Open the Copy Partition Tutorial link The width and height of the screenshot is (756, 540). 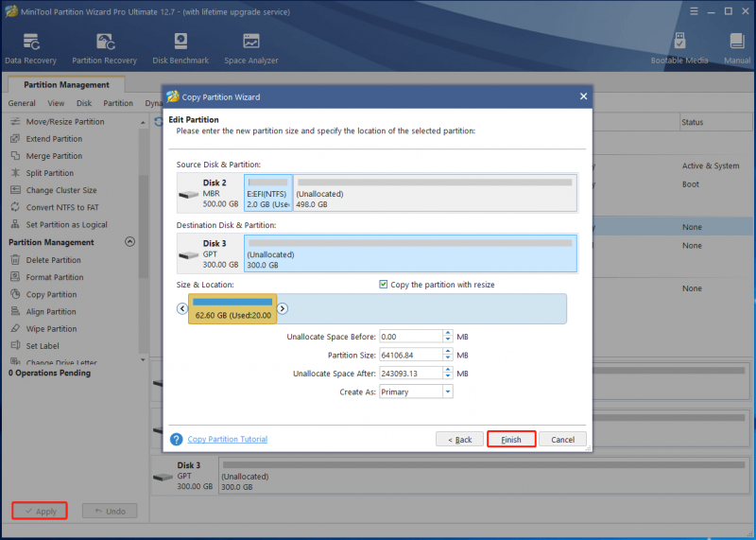pyautogui.click(x=228, y=439)
